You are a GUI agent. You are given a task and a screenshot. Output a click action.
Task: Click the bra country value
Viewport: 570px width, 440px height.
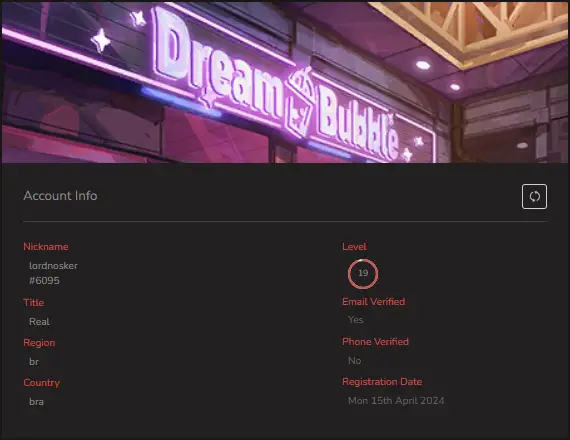[x=36, y=402]
